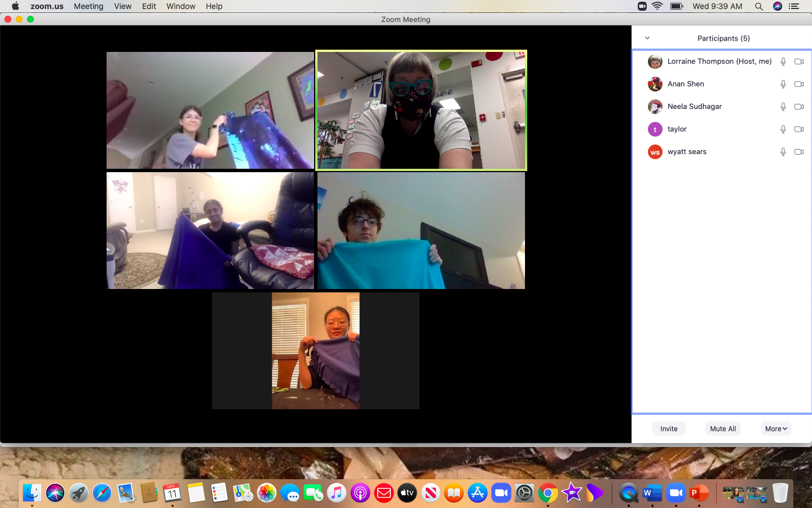Open Microsoft Word from the dock
This screenshot has height=508, width=812.
pos(651,493)
